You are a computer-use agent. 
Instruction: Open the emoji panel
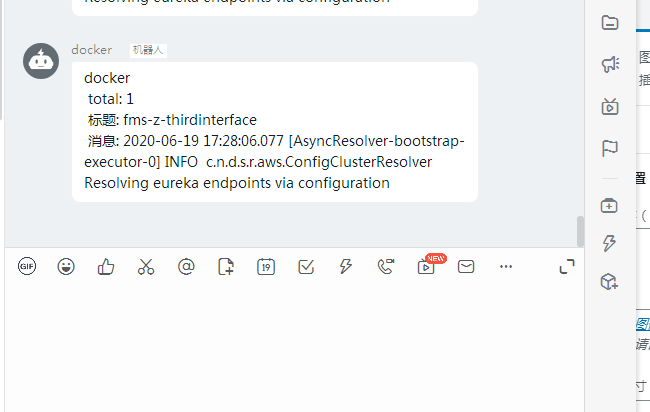[x=66, y=267]
